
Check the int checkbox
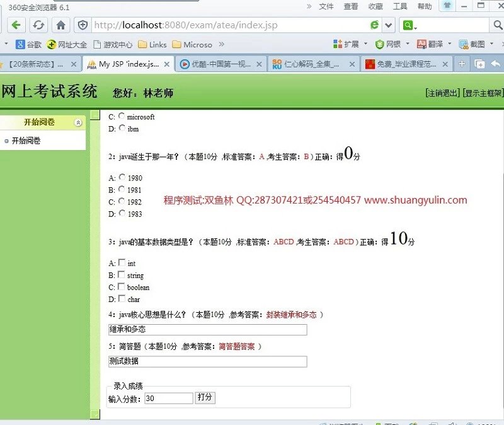pyautogui.click(x=122, y=262)
